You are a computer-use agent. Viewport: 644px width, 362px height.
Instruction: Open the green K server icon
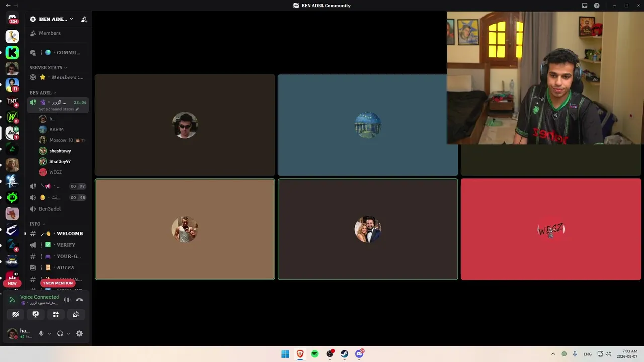[x=12, y=52]
